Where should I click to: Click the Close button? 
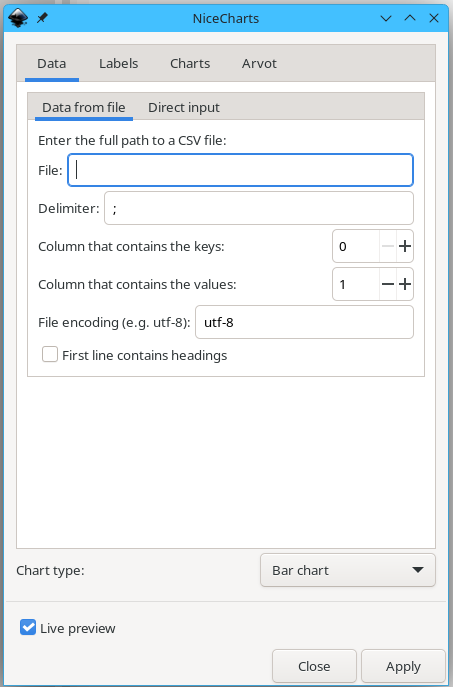[314, 666]
